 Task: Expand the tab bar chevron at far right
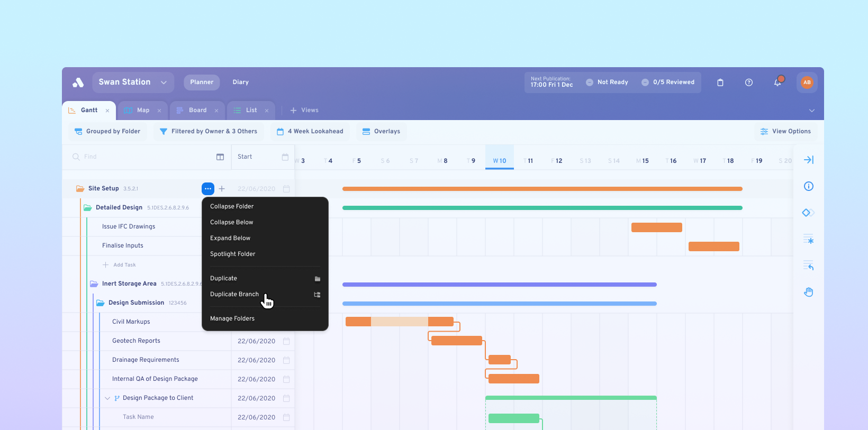[x=811, y=111]
